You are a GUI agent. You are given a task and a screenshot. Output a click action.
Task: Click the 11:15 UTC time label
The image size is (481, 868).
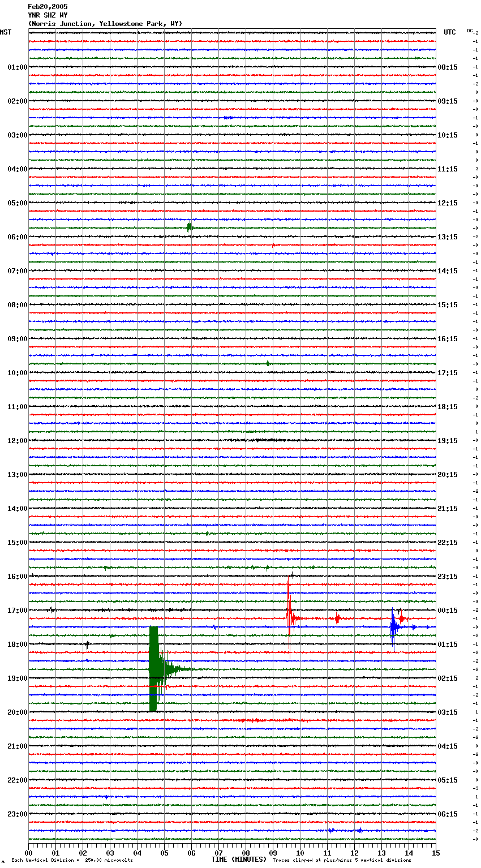pyautogui.click(x=448, y=169)
